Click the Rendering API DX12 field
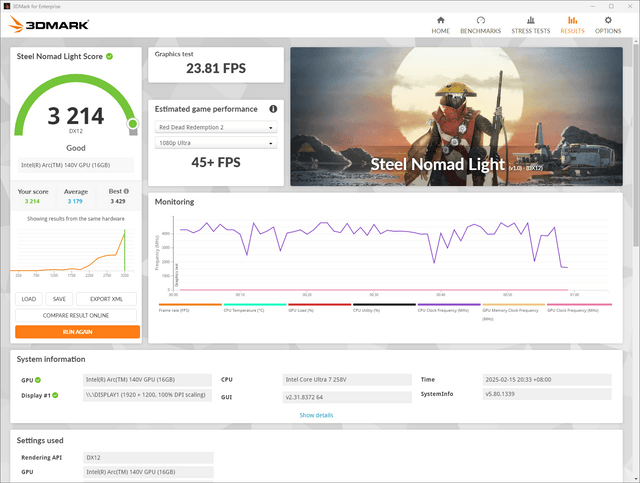 point(148,458)
